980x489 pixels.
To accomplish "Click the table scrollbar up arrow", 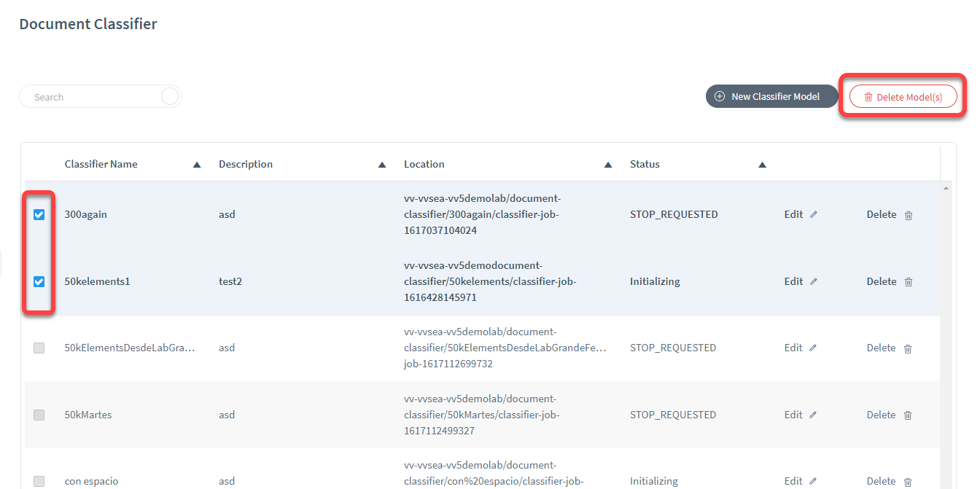I will [946, 189].
